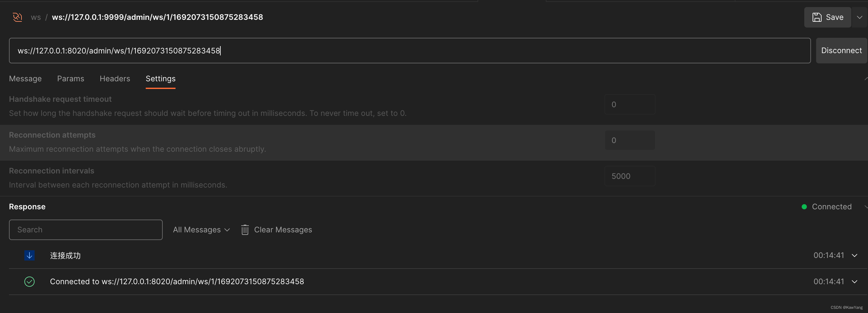Screen dimensions: 868x313
Task: Open the All Messages filter dropdown
Action: coord(201,229)
